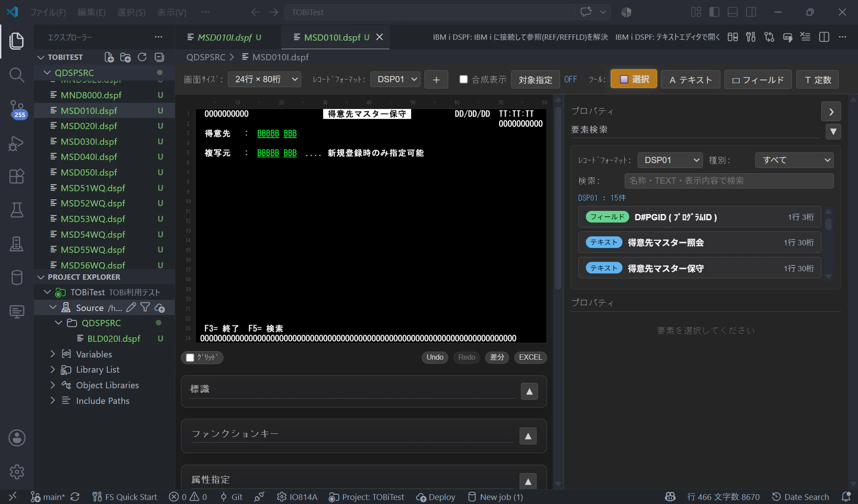Click Deploy in the status bar
The width and height of the screenshot is (858, 504).
click(436, 497)
